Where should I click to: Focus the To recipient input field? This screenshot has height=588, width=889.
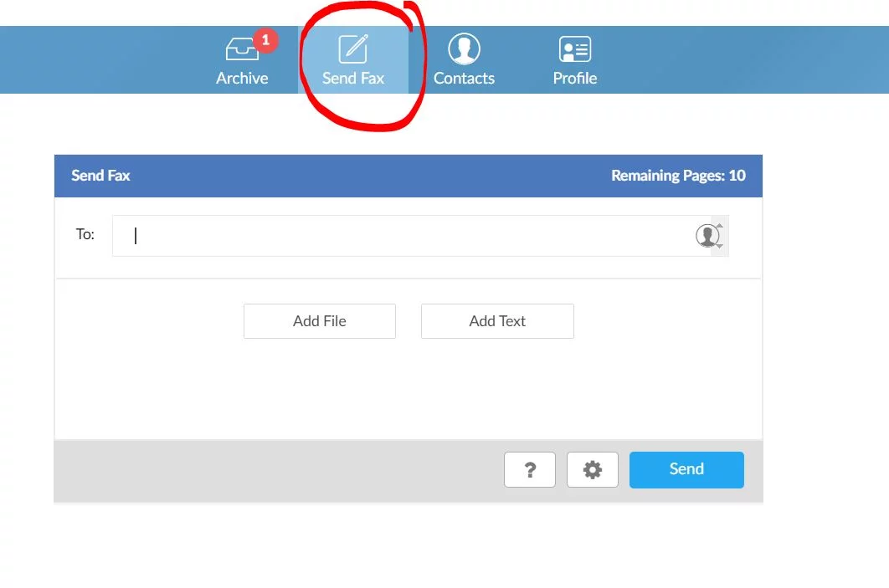coord(402,236)
